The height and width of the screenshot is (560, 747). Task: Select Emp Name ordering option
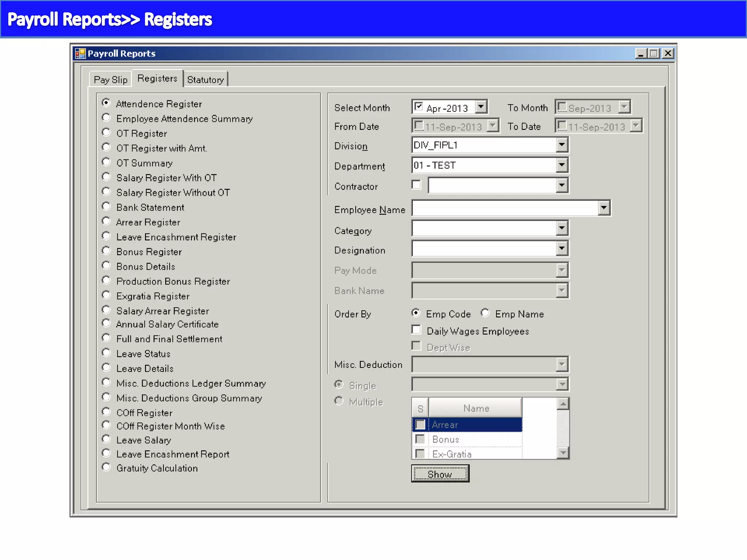point(485,313)
